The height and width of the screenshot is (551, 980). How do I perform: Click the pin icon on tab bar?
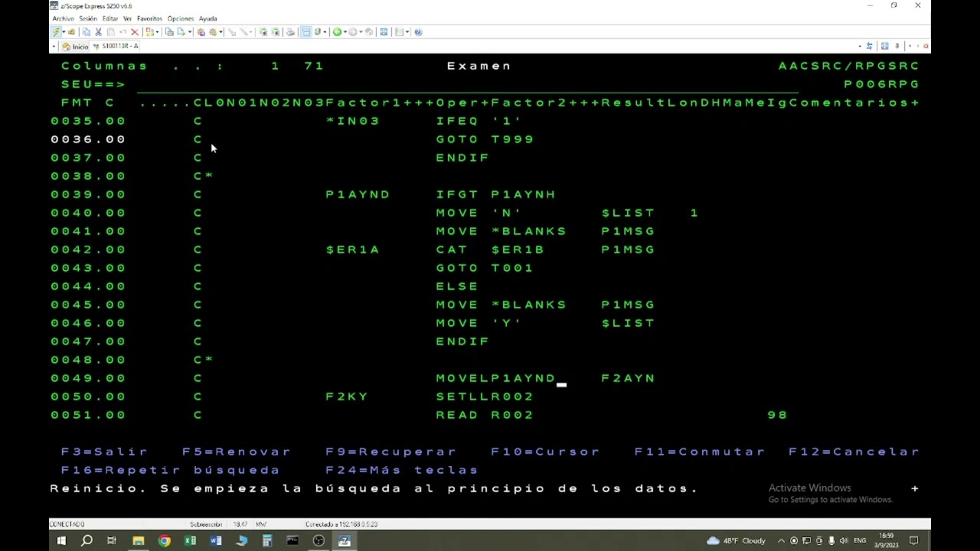tap(897, 46)
